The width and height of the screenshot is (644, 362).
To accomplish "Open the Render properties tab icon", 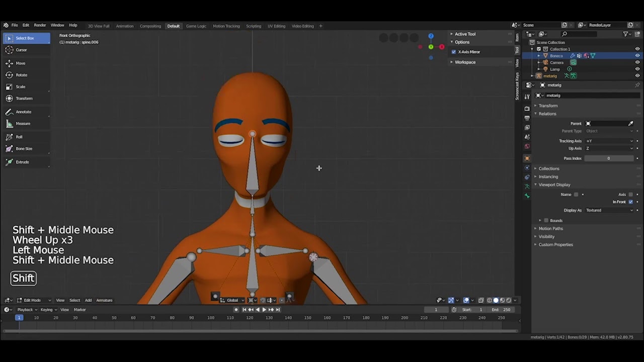I will click(527, 109).
